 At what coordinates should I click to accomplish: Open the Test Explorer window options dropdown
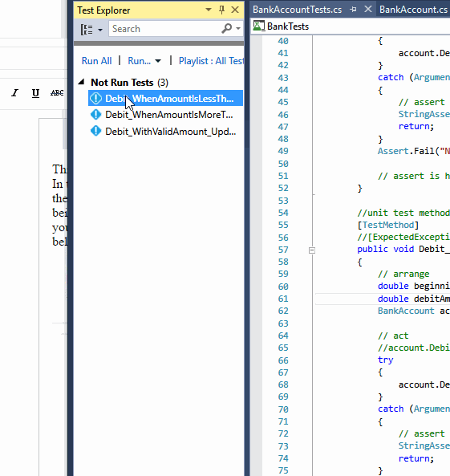[x=209, y=10]
